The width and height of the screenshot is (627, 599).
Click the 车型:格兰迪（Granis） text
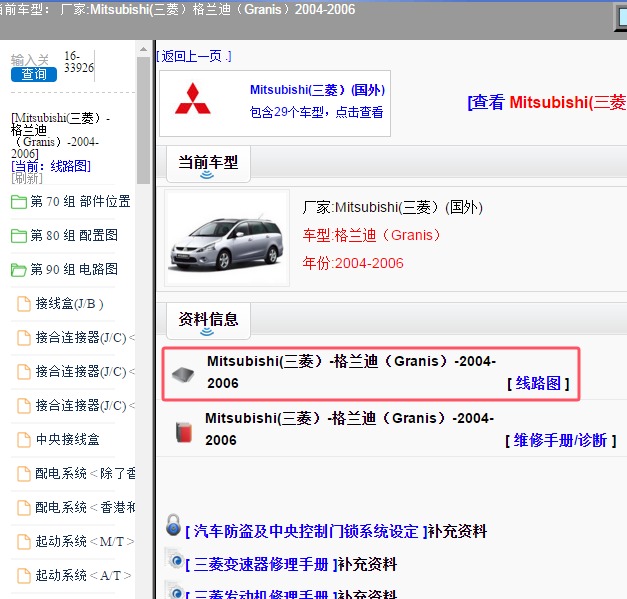tap(372, 236)
